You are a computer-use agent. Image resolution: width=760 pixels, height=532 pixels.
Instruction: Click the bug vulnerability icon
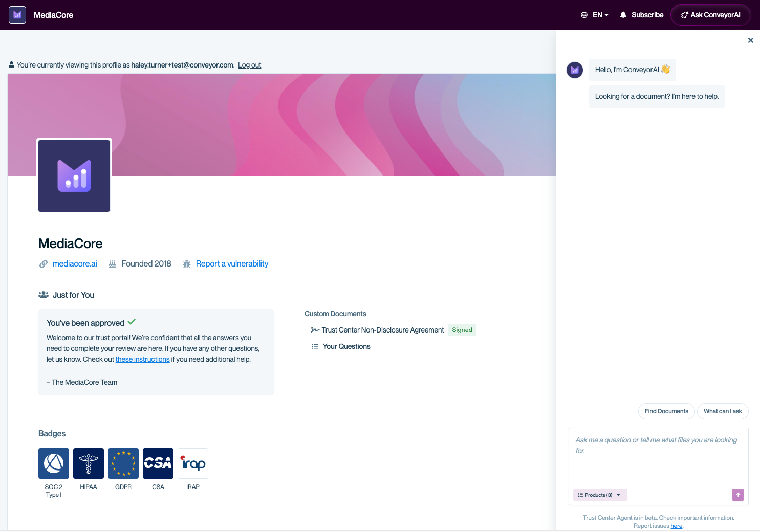pos(187,264)
